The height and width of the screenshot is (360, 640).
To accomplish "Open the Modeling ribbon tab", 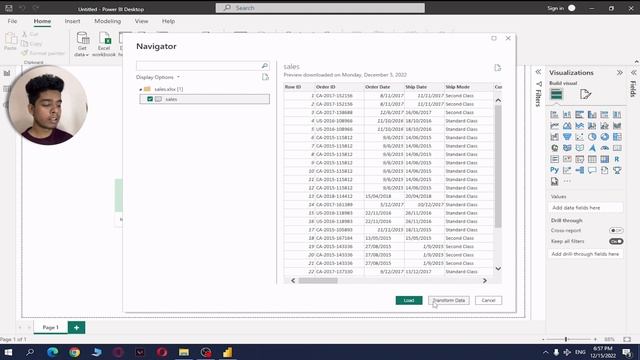I will pyautogui.click(x=108, y=21).
